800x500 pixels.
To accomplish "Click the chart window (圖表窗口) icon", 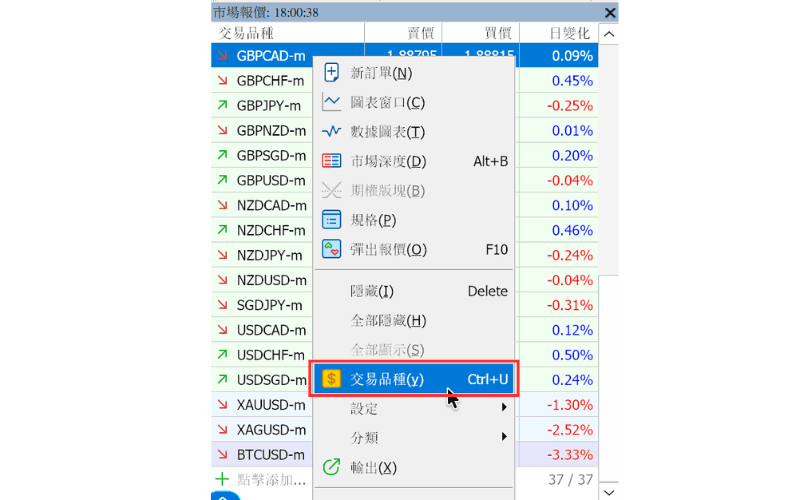I will point(331,102).
